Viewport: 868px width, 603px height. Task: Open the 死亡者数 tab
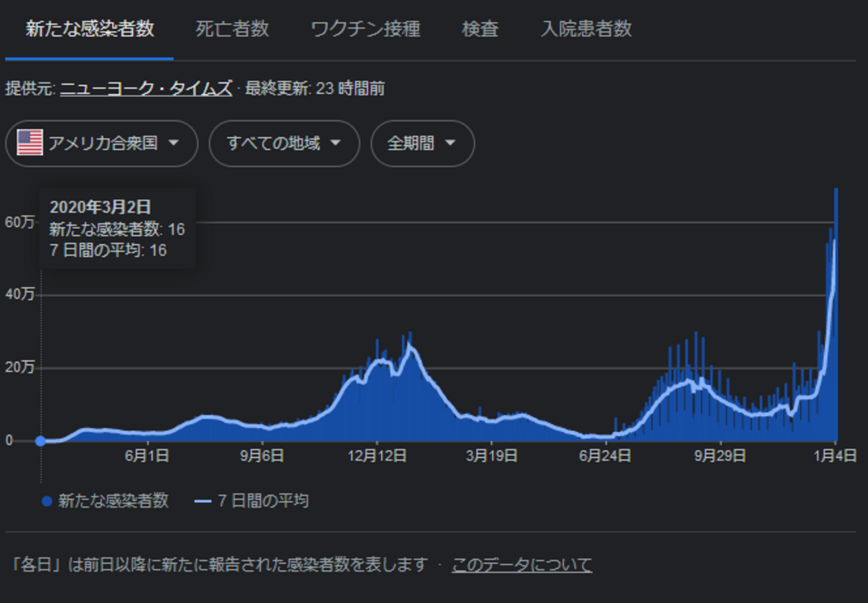(x=232, y=29)
